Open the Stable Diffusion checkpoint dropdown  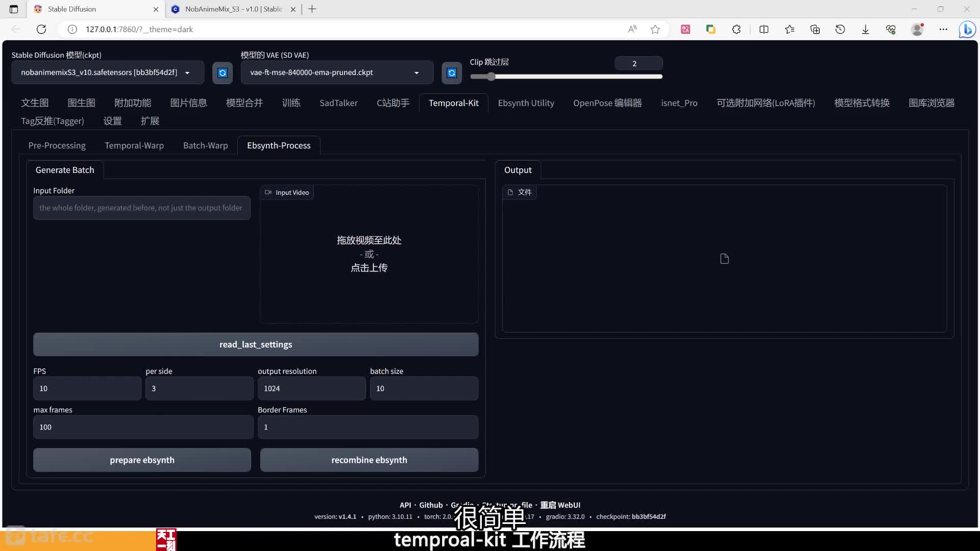point(108,72)
